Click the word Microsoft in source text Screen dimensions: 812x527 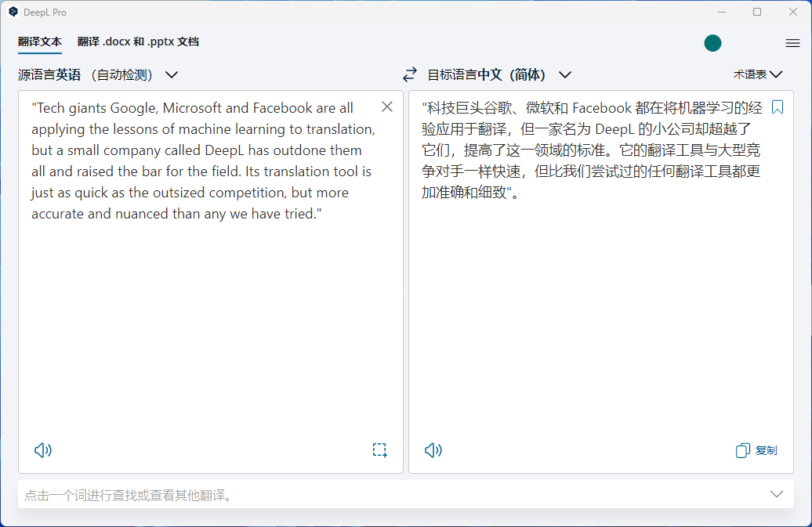(x=193, y=107)
